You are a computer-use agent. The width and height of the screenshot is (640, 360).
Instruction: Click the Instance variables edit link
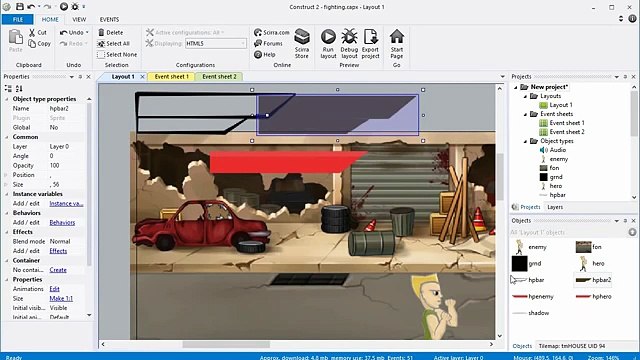(66, 203)
